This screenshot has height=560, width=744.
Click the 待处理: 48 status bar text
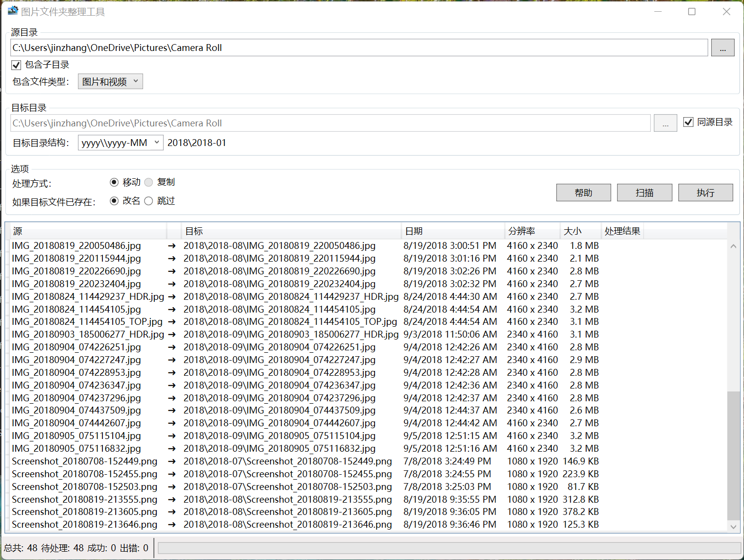[x=62, y=548]
